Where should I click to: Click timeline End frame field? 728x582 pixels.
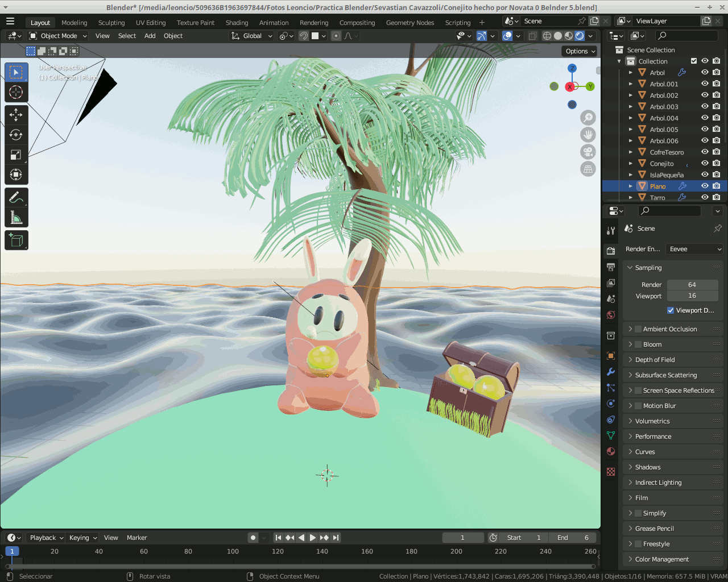tap(573, 538)
